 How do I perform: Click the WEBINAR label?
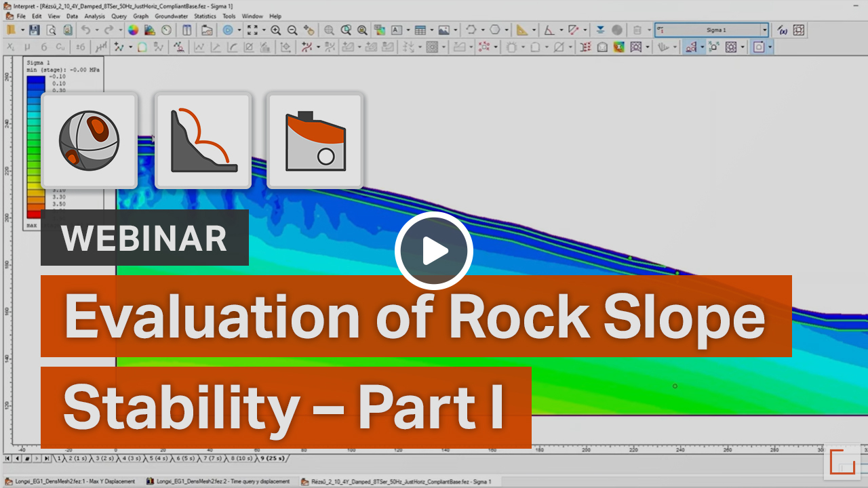(144, 238)
